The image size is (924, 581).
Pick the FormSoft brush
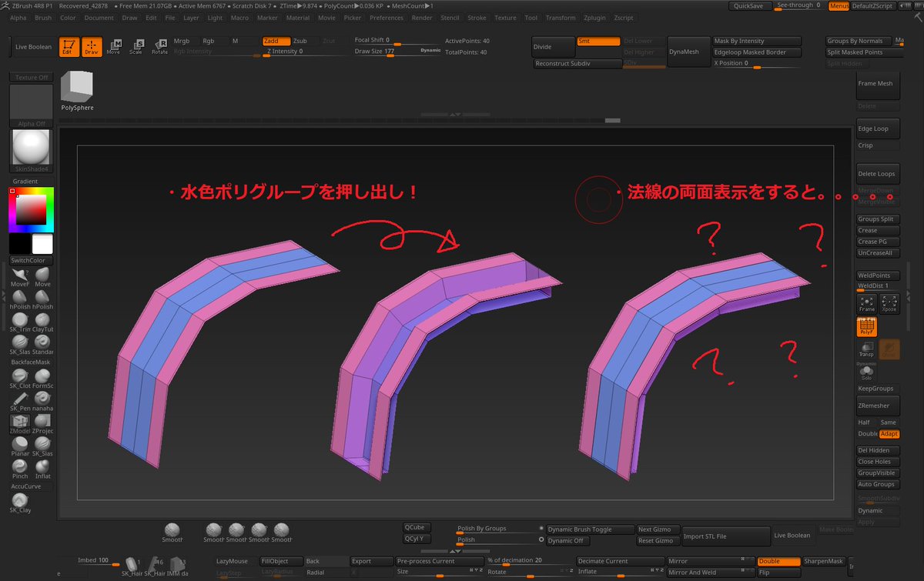(42, 378)
